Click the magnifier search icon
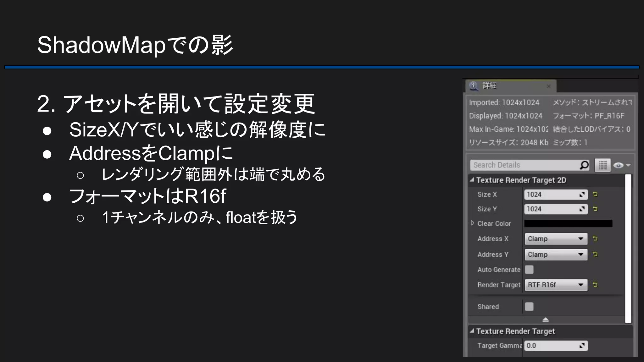This screenshot has width=644, height=362. [584, 165]
